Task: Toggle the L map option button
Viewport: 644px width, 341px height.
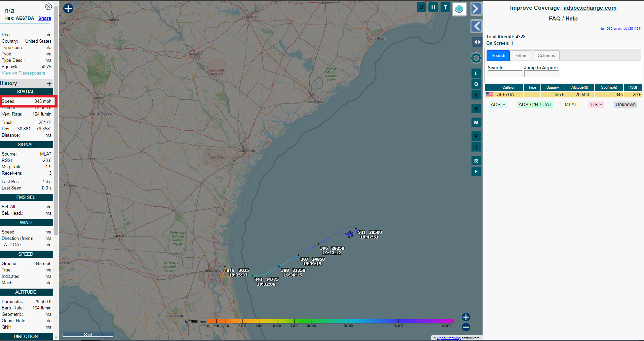Action: point(476,73)
